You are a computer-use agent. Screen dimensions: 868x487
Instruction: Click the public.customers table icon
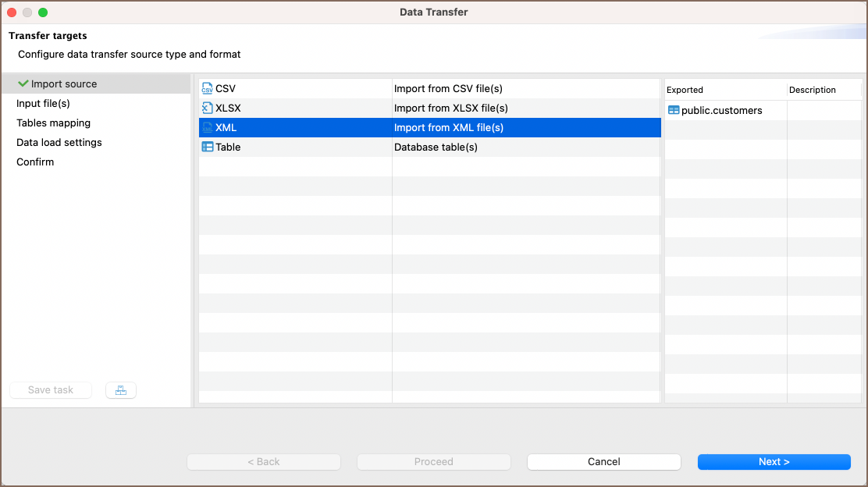click(x=674, y=111)
